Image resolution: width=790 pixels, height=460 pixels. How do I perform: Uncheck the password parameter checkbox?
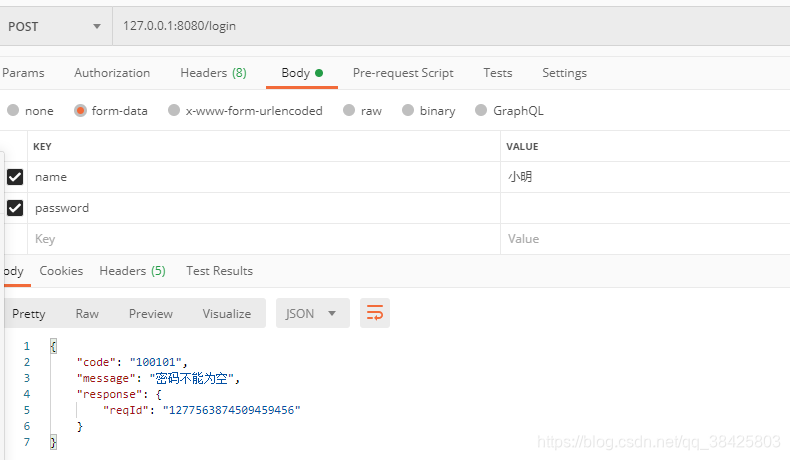coord(15,208)
